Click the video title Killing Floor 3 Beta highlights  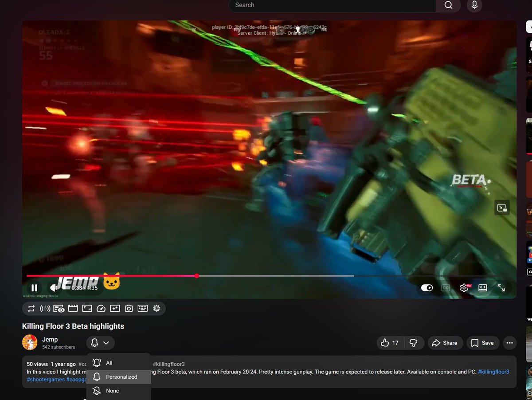click(x=73, y=326)
